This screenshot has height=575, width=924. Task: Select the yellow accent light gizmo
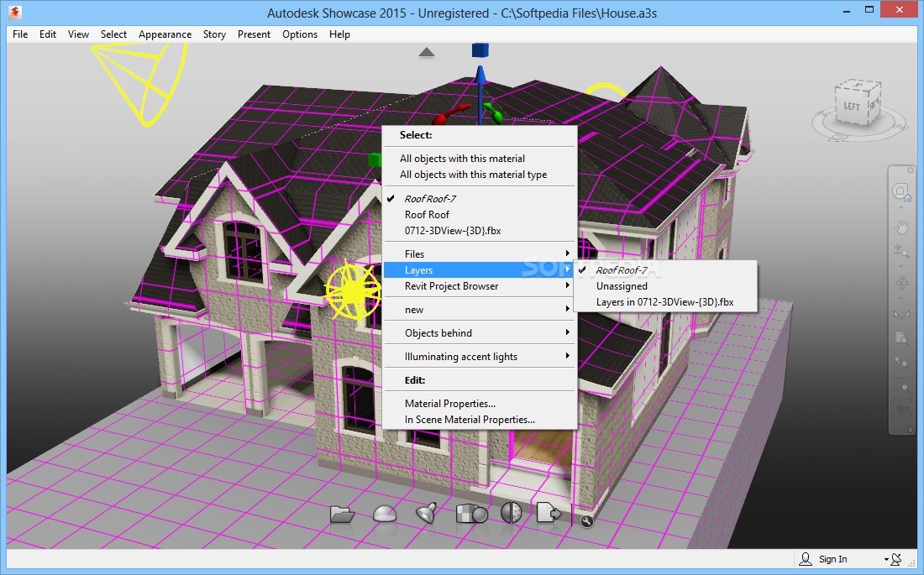pos(353,291)
